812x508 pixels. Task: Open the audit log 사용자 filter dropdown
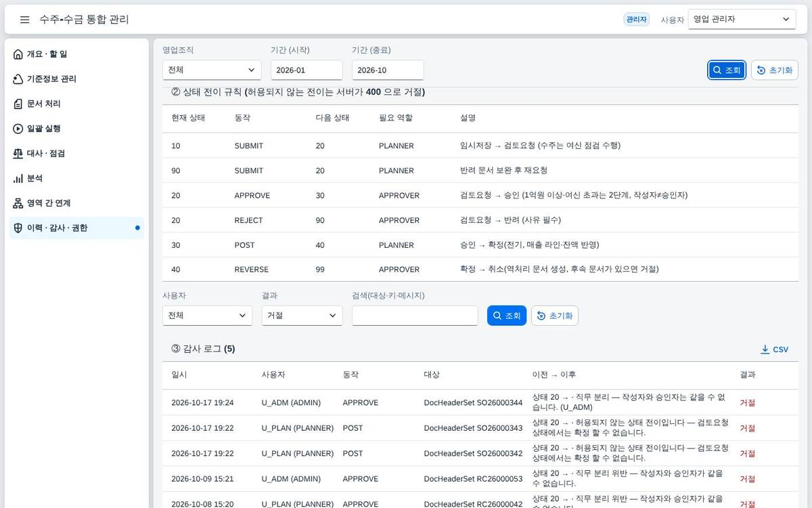(207, 316)
